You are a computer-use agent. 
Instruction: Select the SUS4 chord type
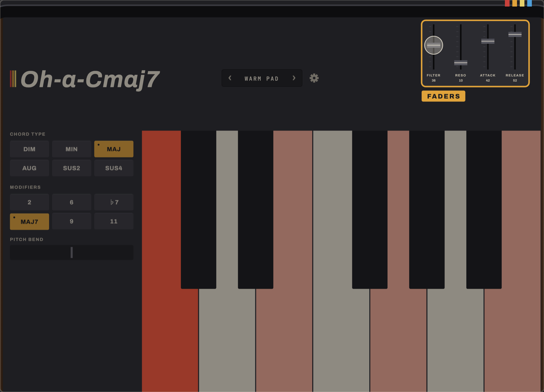point(114,168)
